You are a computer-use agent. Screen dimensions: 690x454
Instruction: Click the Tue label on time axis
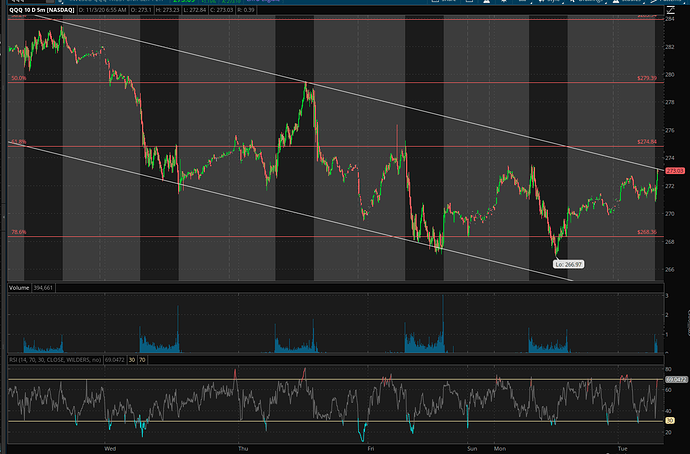(622, 449)
